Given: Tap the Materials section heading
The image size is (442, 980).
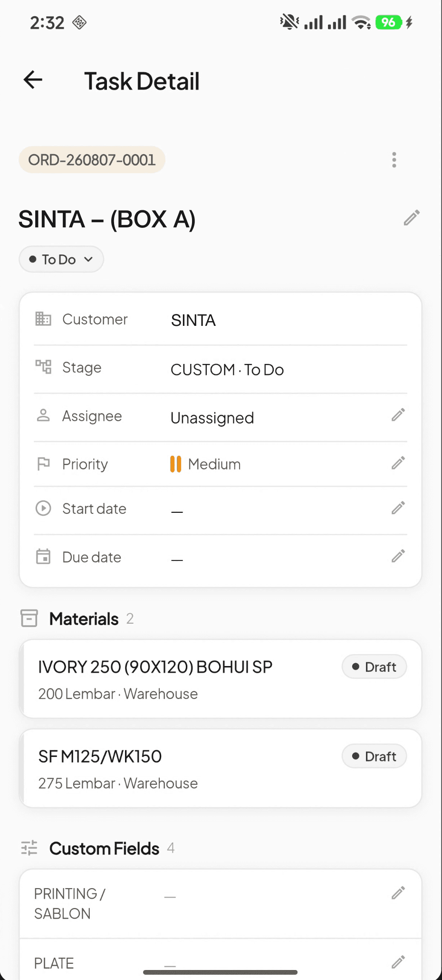Looking at the screenshot, I should pyautogui.click(x=84, y=618).
